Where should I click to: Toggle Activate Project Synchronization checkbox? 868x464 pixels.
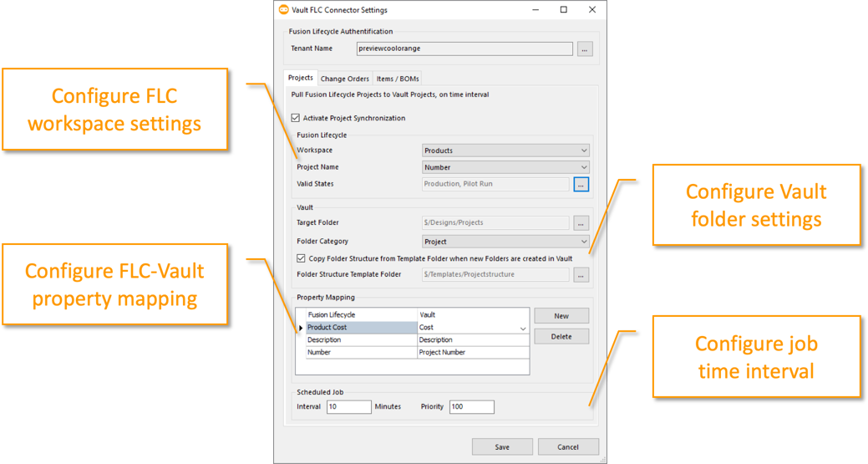tap(297, 118)
